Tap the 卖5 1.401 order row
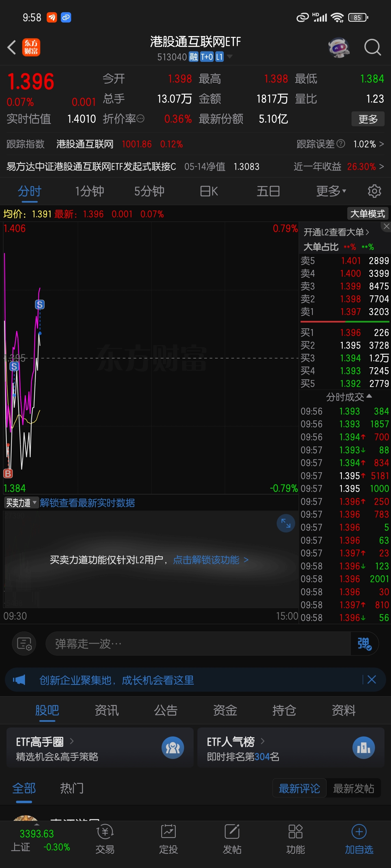The width and height of the screenshot is (391, 868). click(x=345, y=260)
